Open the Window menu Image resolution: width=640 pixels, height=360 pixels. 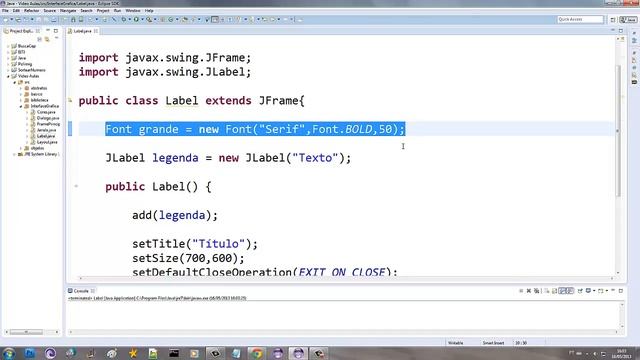coord(133,11)
